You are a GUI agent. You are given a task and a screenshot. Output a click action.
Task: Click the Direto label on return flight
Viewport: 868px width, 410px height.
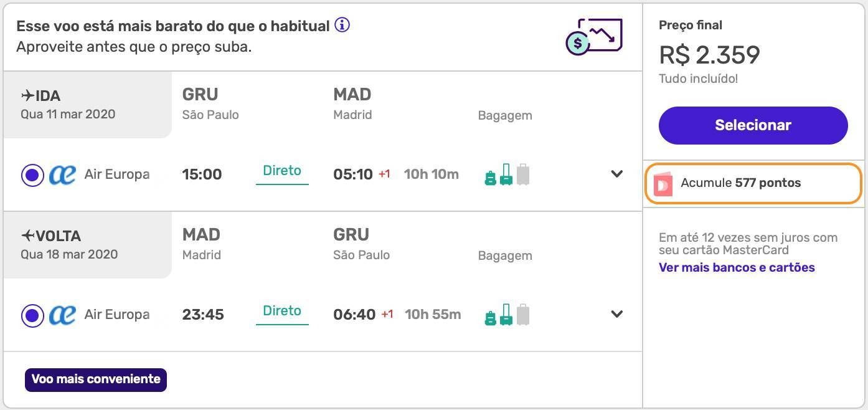coord(282,311)
